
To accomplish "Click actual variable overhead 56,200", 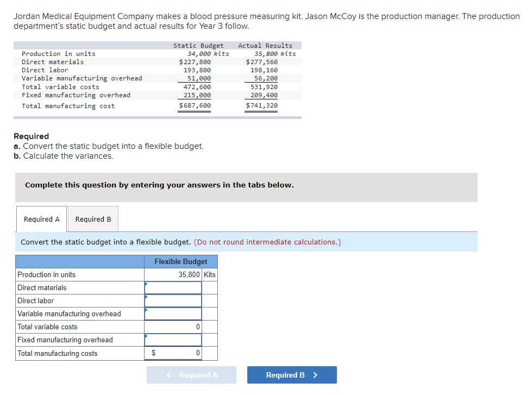I will tap(266, 78).
